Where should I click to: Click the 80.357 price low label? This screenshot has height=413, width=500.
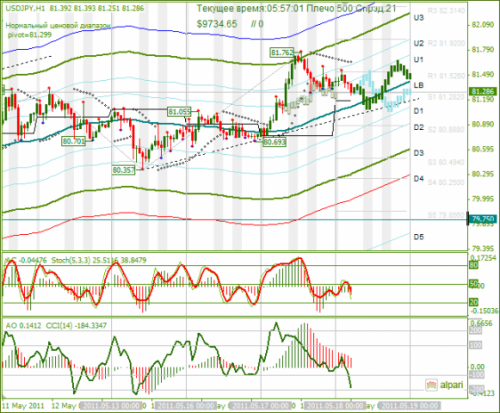[x=124, y=170]
